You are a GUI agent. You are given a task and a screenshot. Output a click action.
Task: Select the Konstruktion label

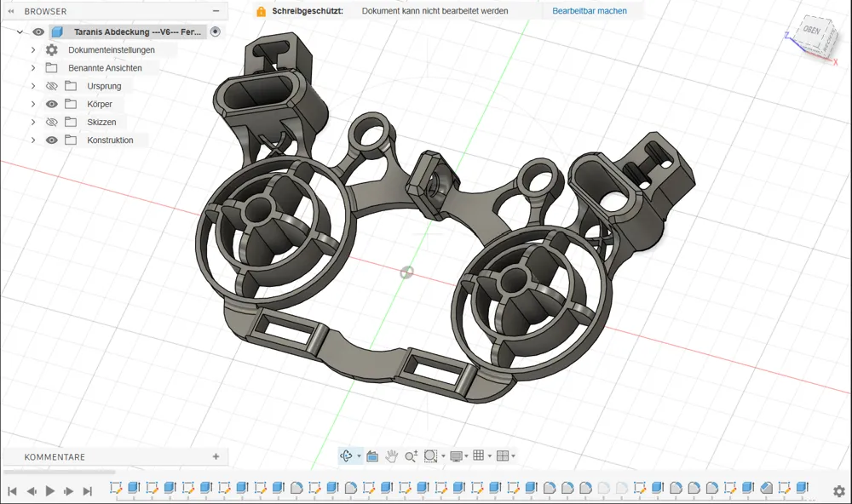(x=110, y=140)
